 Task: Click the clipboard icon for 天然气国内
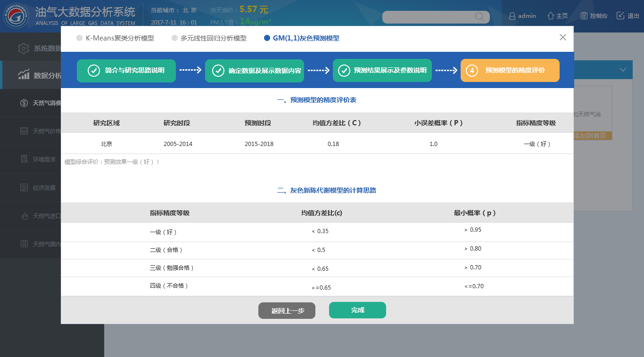tap(24, 244)
